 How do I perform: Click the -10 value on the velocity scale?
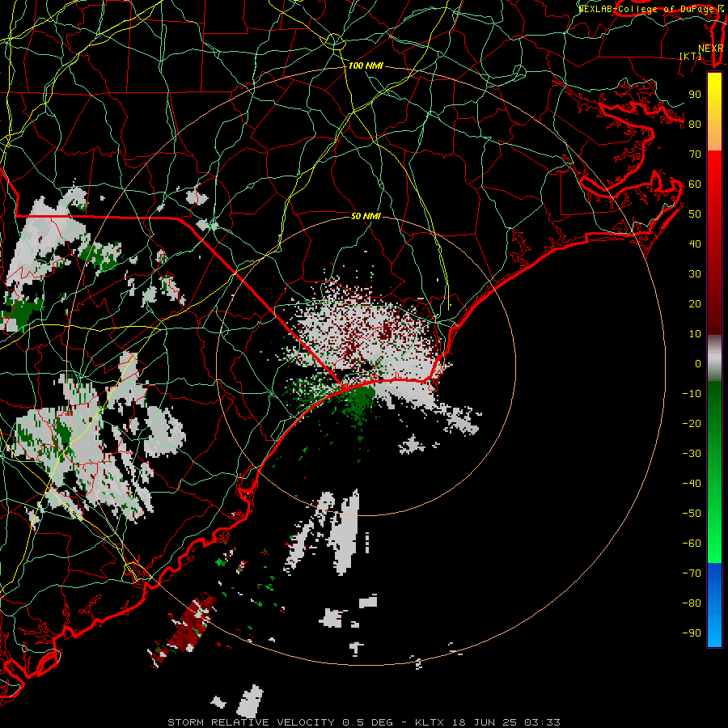tap(692, 394)
